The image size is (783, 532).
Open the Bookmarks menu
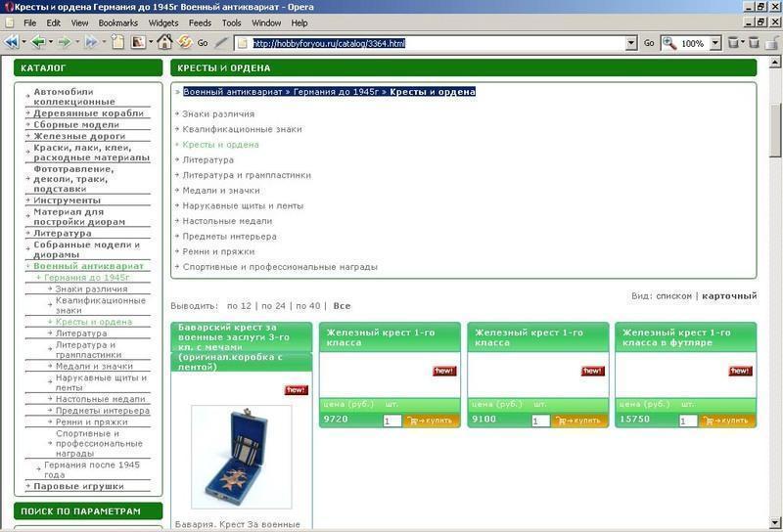point(117,22)
